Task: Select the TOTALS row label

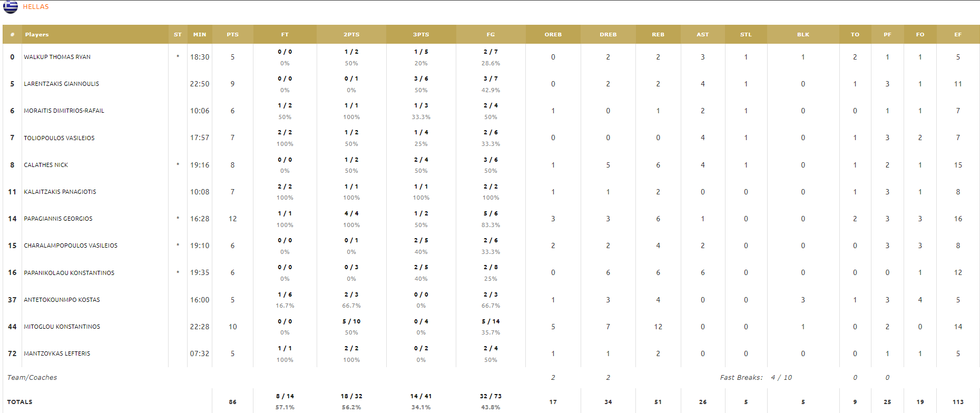Action: (20, 402)
